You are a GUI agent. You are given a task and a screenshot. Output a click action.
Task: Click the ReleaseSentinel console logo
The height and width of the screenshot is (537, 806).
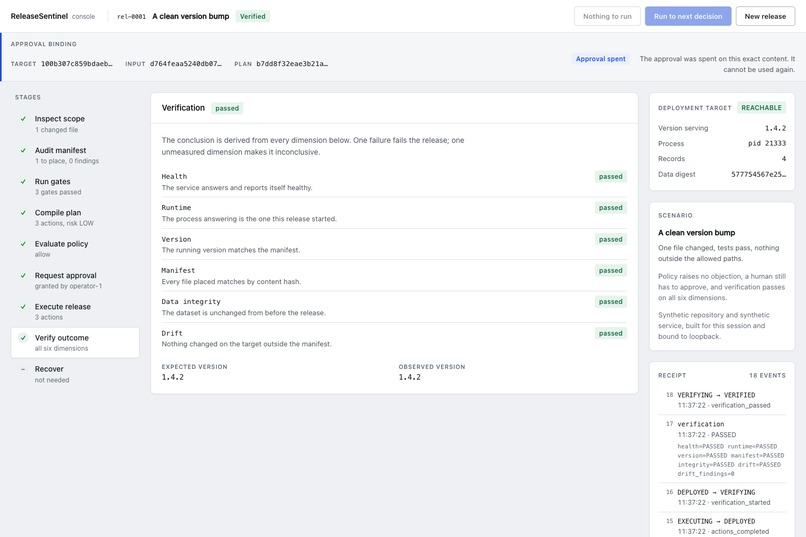(53, 16)
